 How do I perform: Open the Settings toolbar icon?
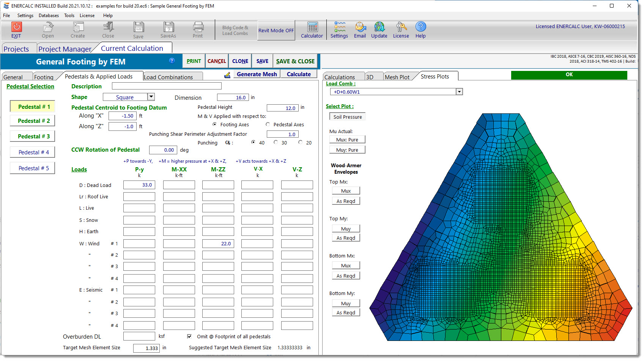[339, 30]
